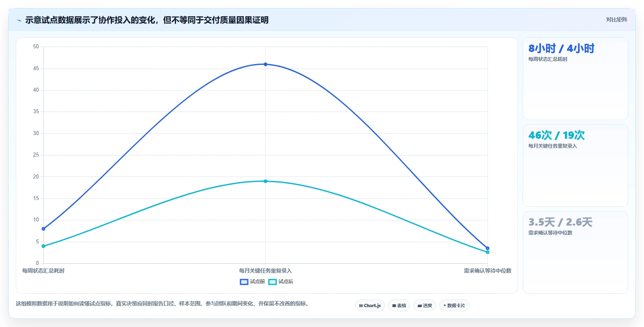644x327 pixels.
Task: Click the 8小时 / 4小时 stat card value
Action: click(x=561, y=49)
